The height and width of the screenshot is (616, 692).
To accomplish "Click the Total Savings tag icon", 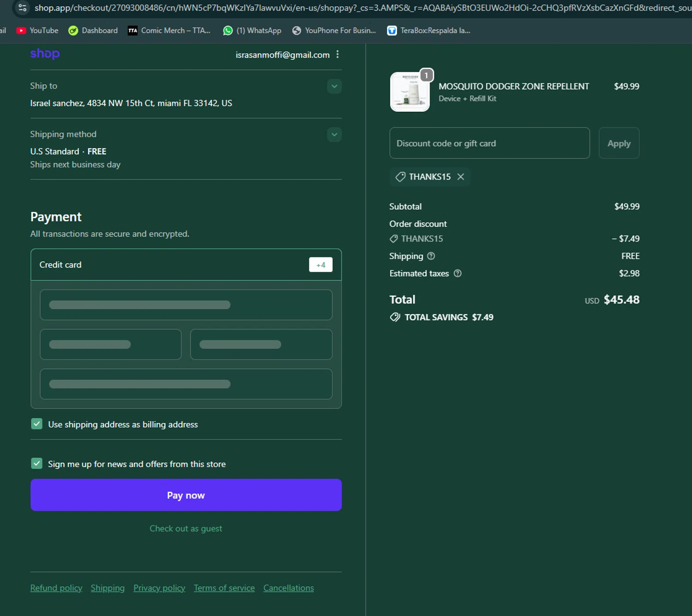I will click(395, 317).
